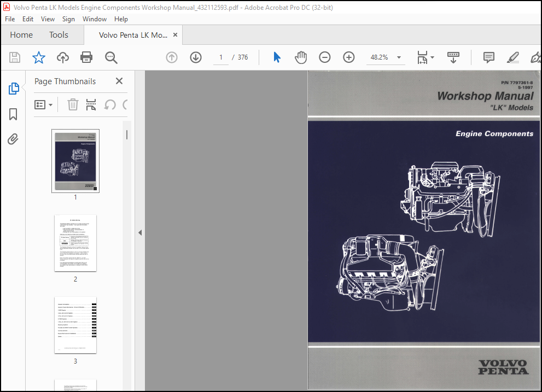This screenshot has height=392, width=542.
Task: Zoom in with plus button
Action: pyautogui.click(x=349, y=57)
